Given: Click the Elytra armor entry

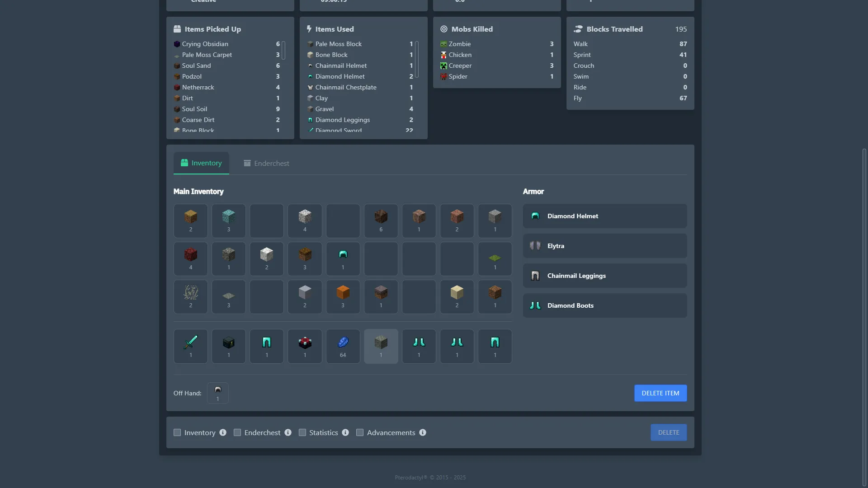Looking at the screenshot, I should tap(604, 246).
